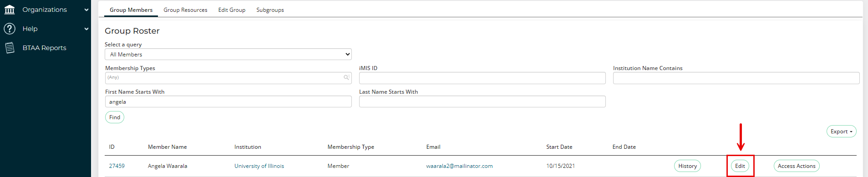Expand the Organizations sidebar chevron
The width and height of the screenshot is (868, 177).
86,10
